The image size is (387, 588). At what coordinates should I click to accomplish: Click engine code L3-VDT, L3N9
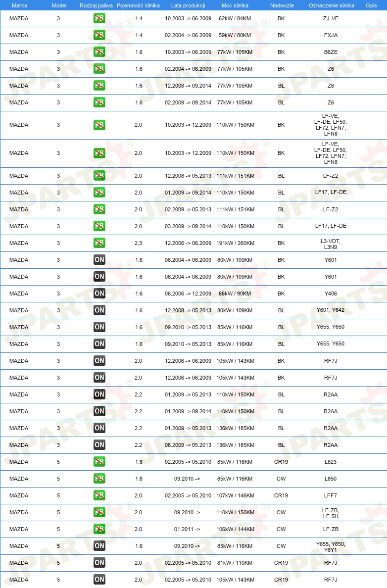click(331, 244)
